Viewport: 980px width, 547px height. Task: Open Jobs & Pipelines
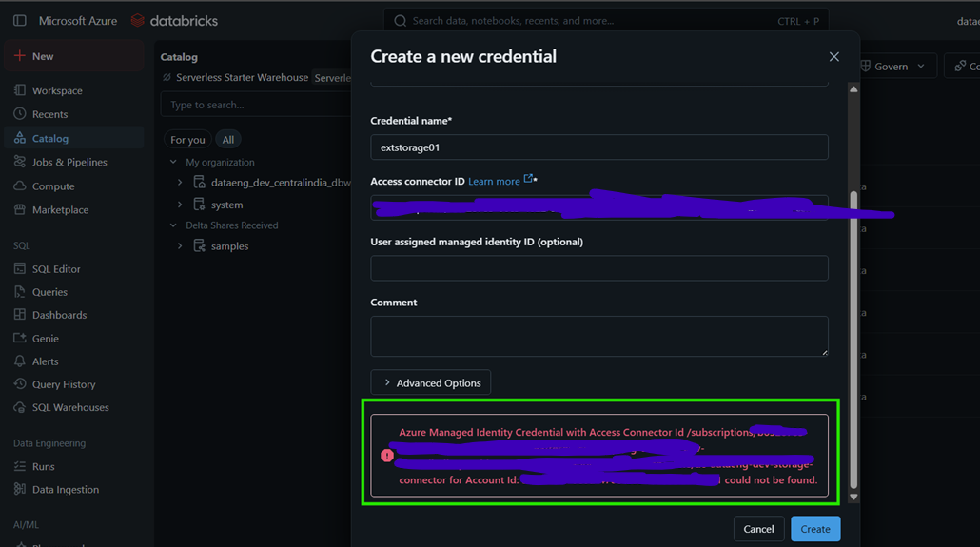pyautogui.click(x=74, y=162)
